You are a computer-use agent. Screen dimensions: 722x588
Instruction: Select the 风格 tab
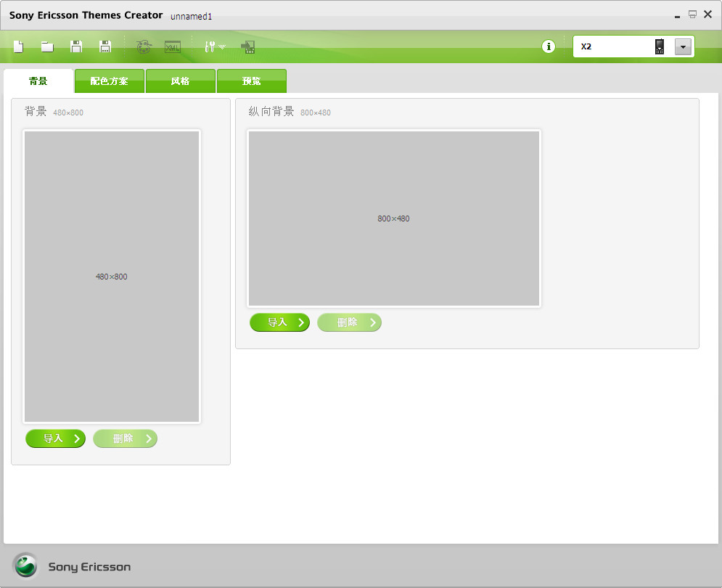pos(180,81)
